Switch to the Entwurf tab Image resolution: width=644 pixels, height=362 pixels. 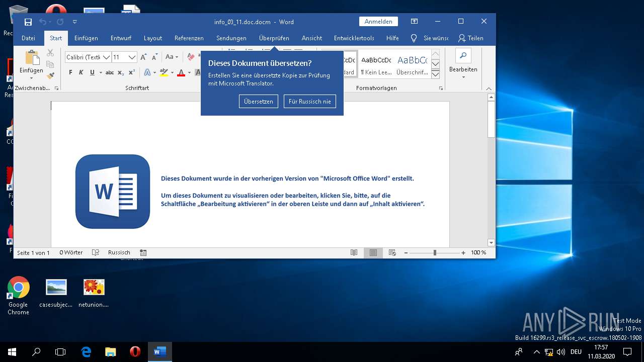click(121, 38)
